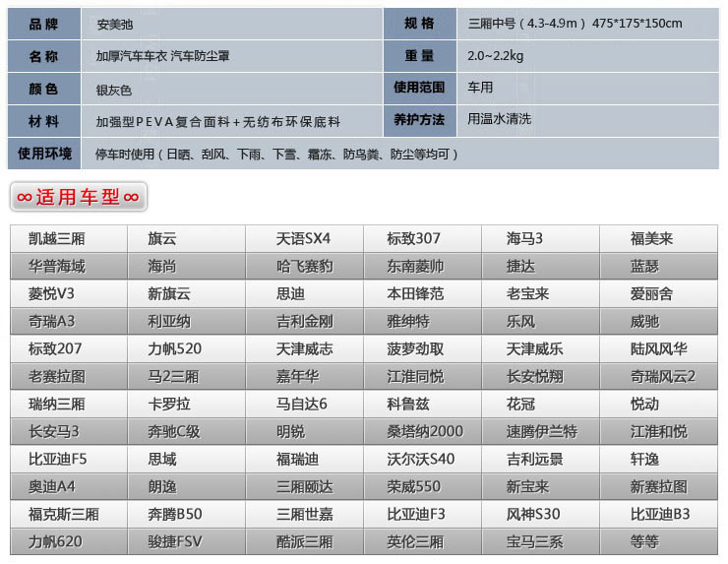Click the car model cell 奇瑞风云2
The height and width of the screenshot is (564, 728).
coord(658,376)
